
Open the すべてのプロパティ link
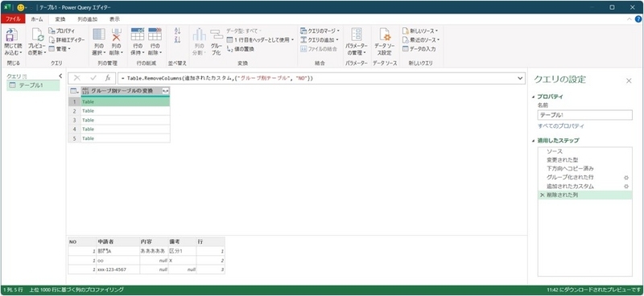tap(560, 126)
